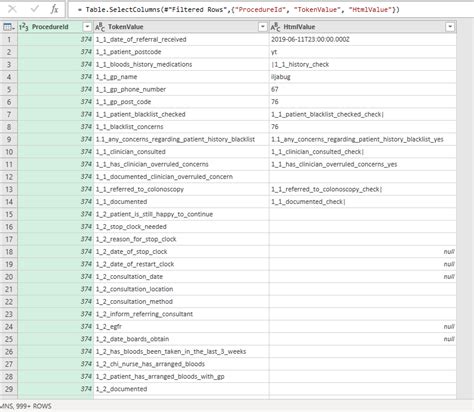Click into the formula bar text
Viewport: 474px width, 412px height.
pos(238,10)
